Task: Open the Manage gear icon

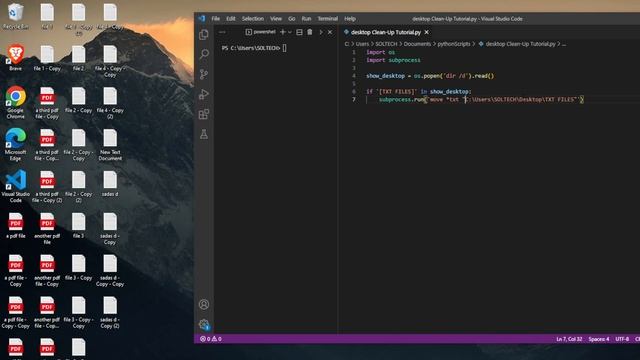Action: tap(204, 324)
